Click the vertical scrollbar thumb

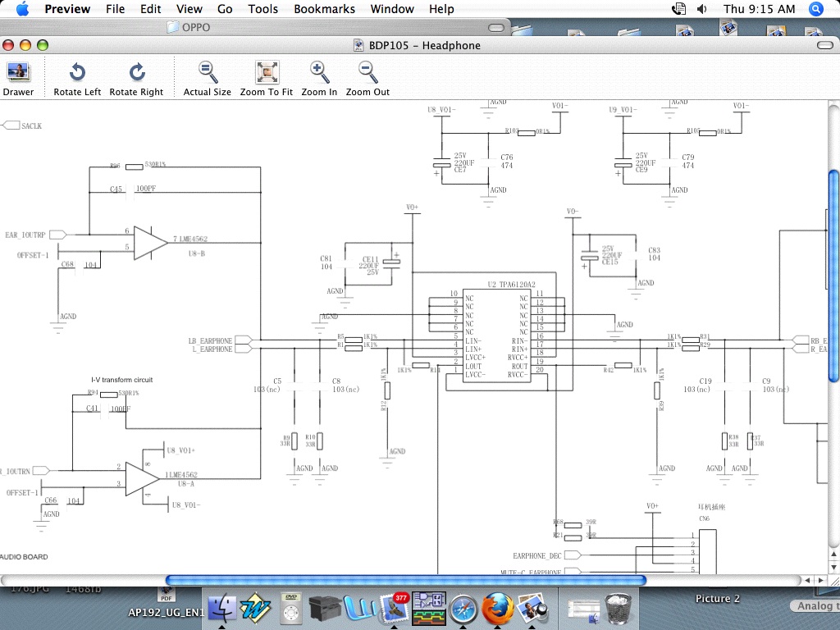tap(834, 276)
